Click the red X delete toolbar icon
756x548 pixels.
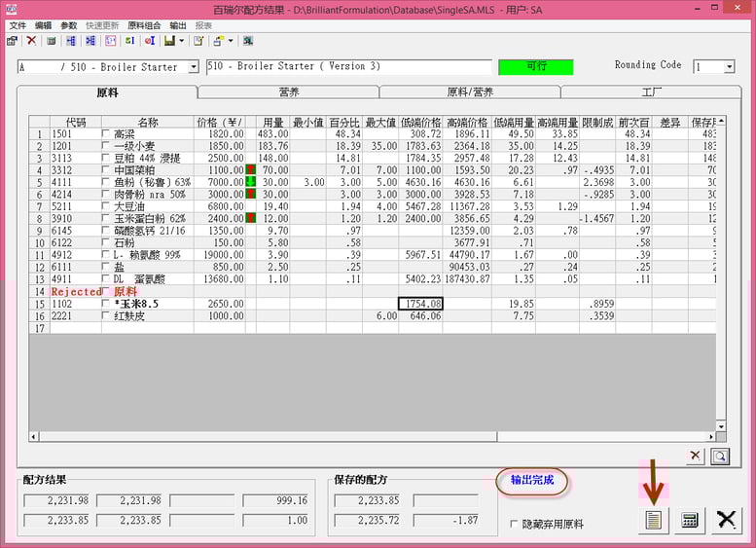[x=31, y=41]
